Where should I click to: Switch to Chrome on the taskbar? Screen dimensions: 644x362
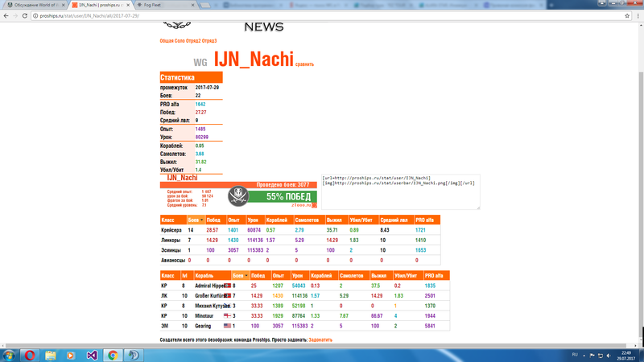(x=113, y=356)
